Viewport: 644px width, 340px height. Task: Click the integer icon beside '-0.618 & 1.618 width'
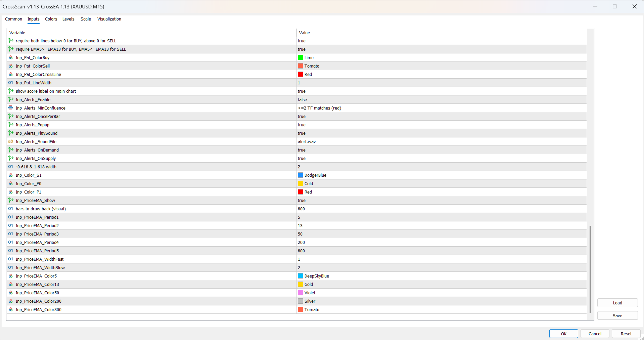11,167
